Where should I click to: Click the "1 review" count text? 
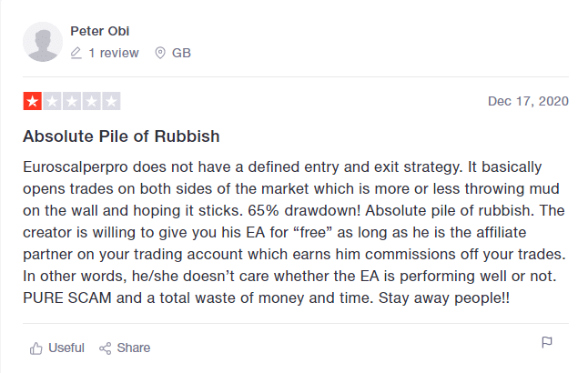point(114,53)
